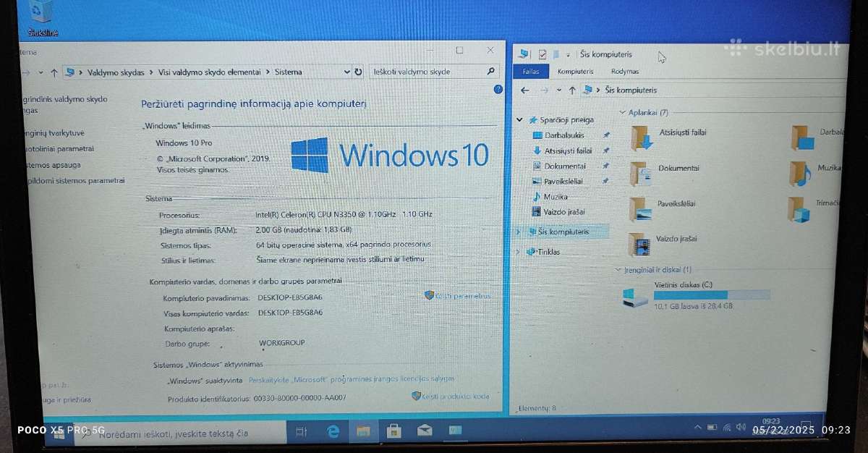
Task: Collapse the Sparčioji prieiga tree node
Action: click(521, 119)
